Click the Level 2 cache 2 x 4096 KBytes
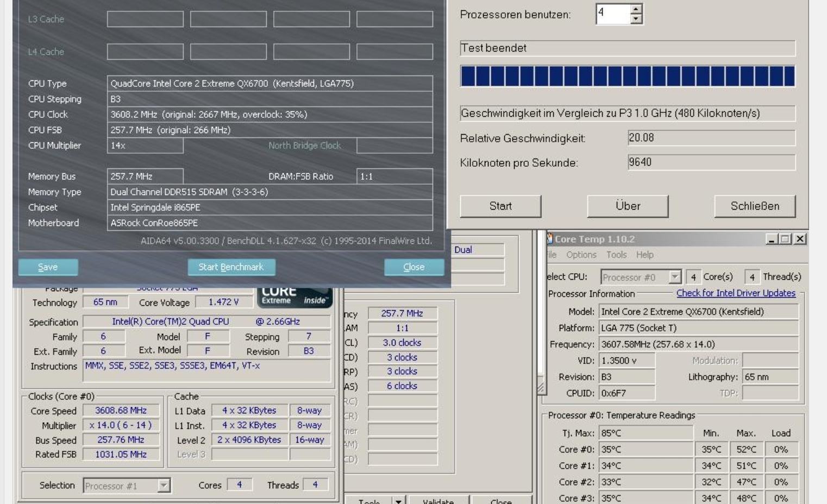Viewport: 827px width, 504px height. pos(249,440)
